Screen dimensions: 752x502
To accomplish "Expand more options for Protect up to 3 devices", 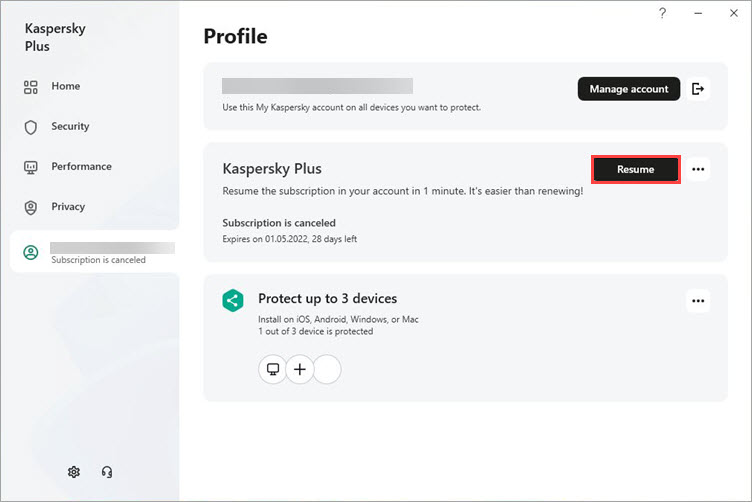I will (x=698, y=301).
